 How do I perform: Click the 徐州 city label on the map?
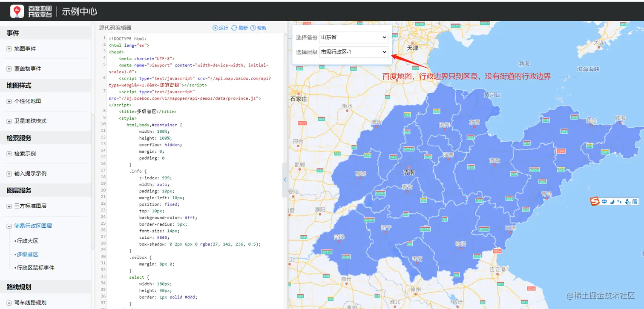click(x=416, y=289)
